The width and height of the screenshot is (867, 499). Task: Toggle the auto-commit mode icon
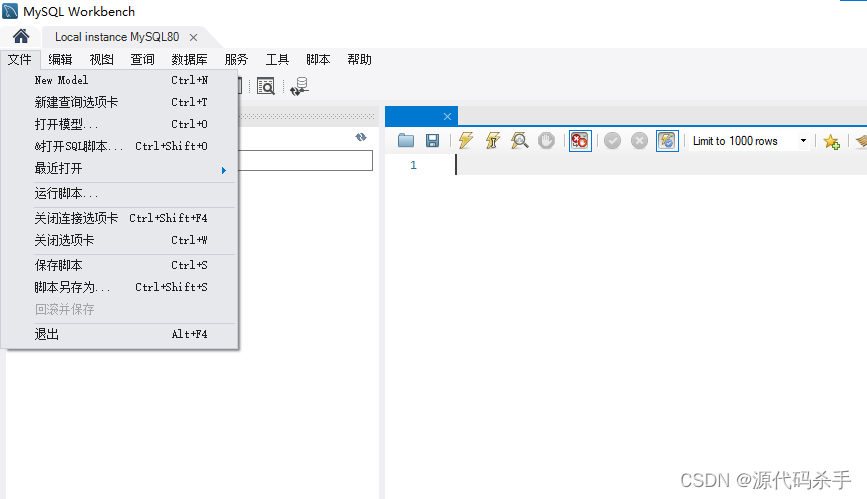[x=667, y=141]
